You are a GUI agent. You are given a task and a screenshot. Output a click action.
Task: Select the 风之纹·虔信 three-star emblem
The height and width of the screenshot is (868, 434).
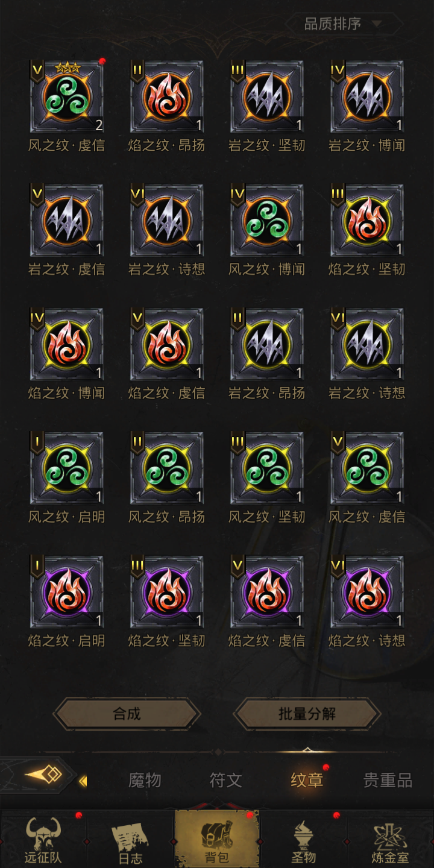(67, 96)
